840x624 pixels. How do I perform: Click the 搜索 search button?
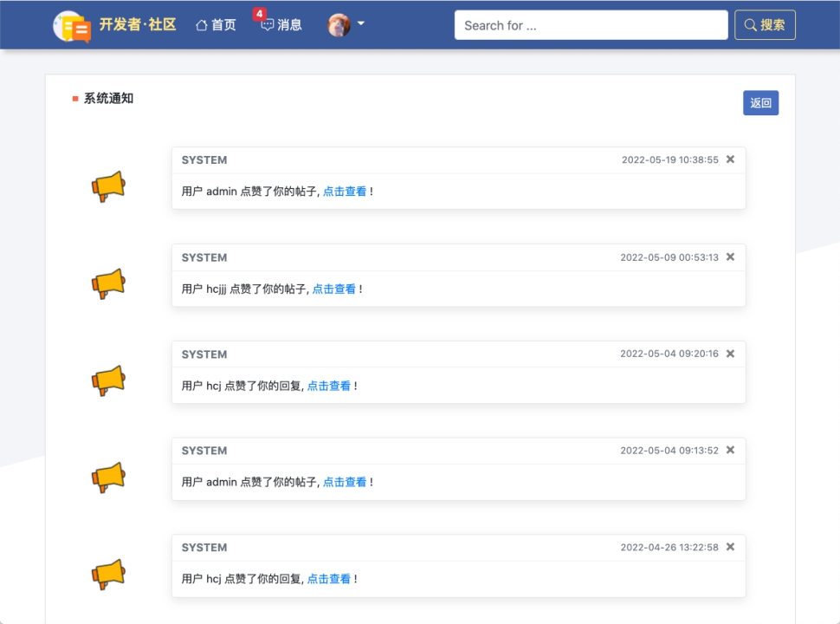click(x=765, y=25)
